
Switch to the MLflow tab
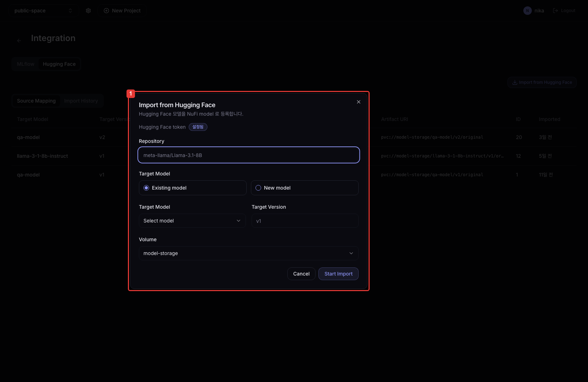click(x=26, y=64)
